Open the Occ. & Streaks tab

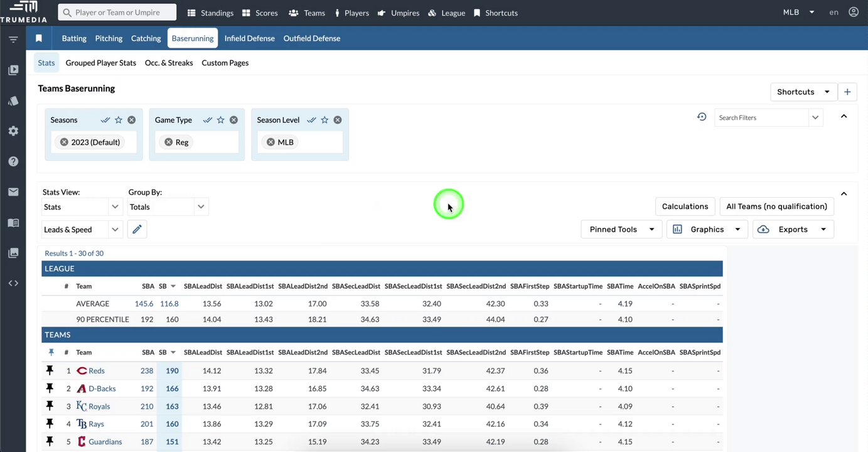[x=169, y=63]
